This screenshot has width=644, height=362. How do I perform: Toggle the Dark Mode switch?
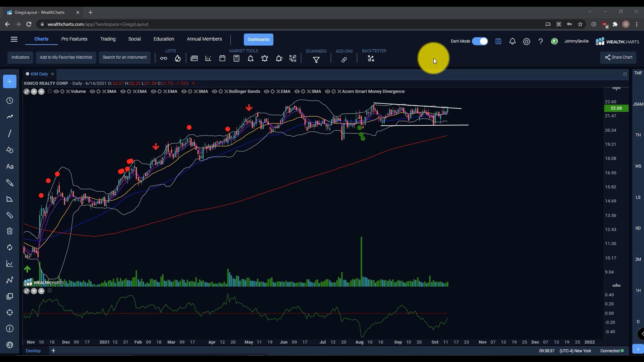click(x=480, y=41)
